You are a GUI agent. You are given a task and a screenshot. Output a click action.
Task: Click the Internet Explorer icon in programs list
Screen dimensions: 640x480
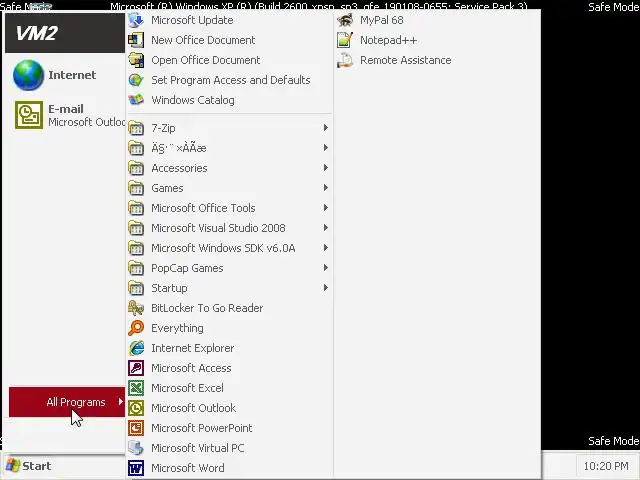pyautogui.click(x=136, y=348)
